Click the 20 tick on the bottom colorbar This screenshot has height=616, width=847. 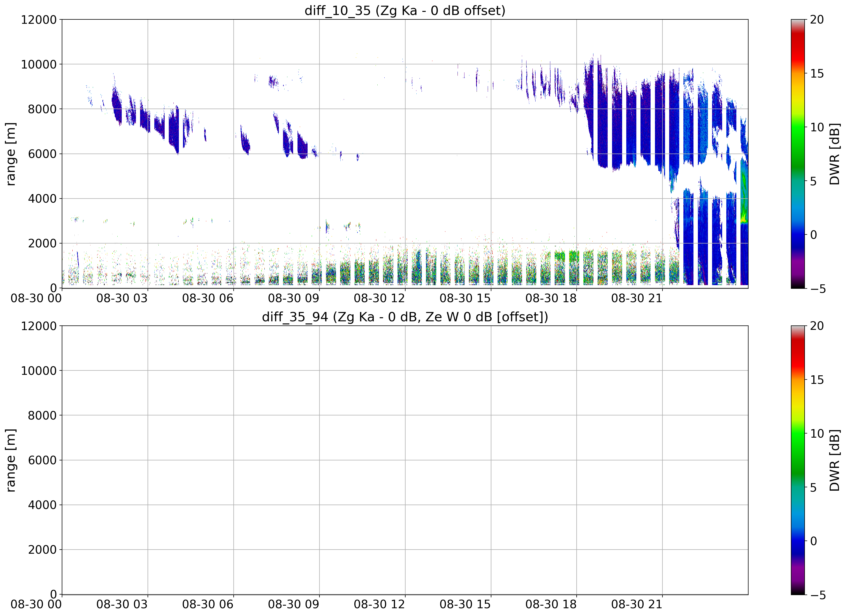coord(817,326)
